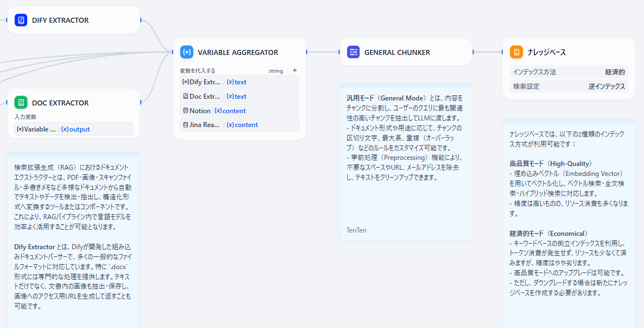Select the Dify Extr... text variable row
The height and width of the screenshot is (328, 644).
point(239,82)
